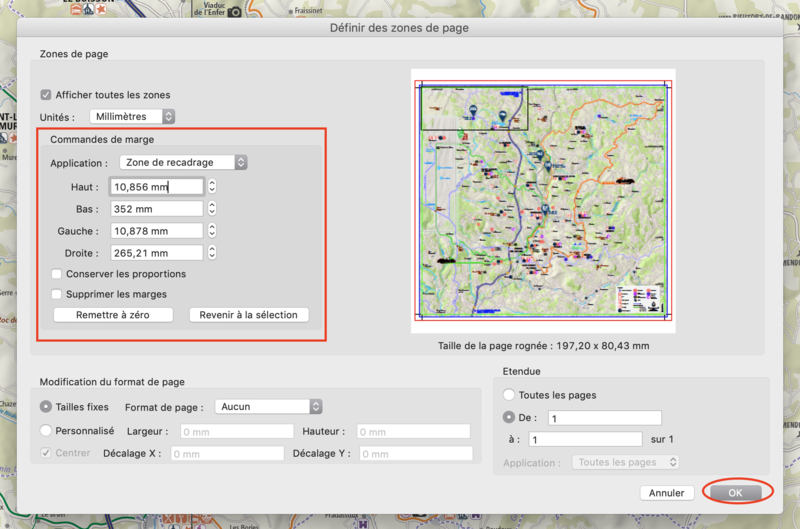
Task: Select the De page range radio button
Action: (x=510, y=417)
